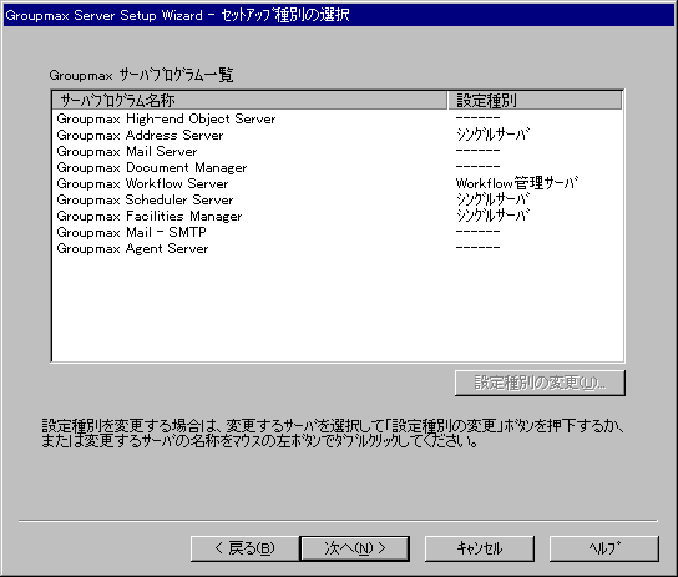Click the シングルサーバ value for Scheduler Server
The height and width of the screenshot is (577, 678).
click(493, 199)
